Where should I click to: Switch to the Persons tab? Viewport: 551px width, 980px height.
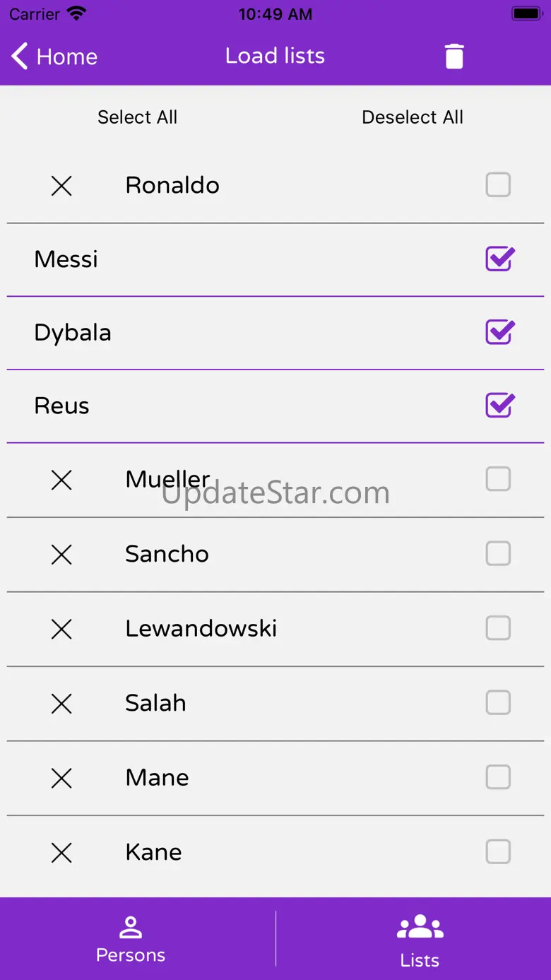131,939
